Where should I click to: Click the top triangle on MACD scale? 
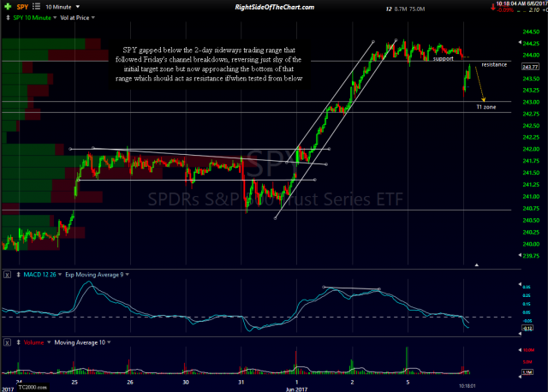pos(520,284)
